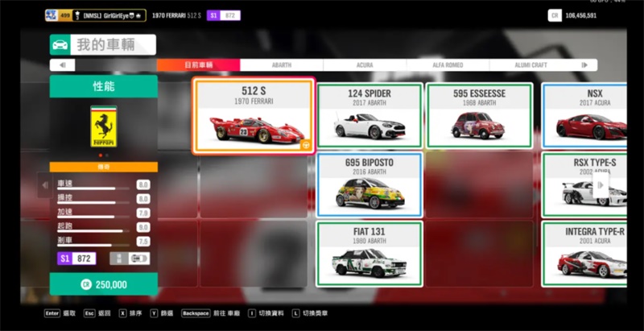Image resolution: width=644 pixels, height=331 pixels.
Task: Click the 操控 handling stat bar
Action: pos(93,202)
